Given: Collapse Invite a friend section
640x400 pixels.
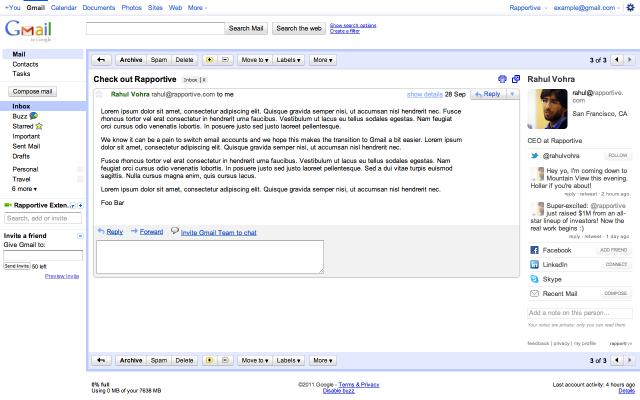Looking at the screenshot, I should (80, 236).
